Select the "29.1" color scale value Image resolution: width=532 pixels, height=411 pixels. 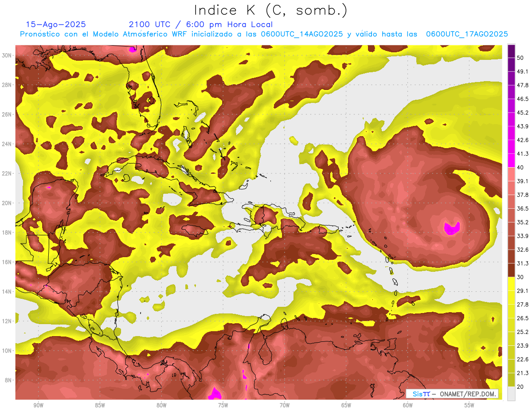click(x=522, y=291)
